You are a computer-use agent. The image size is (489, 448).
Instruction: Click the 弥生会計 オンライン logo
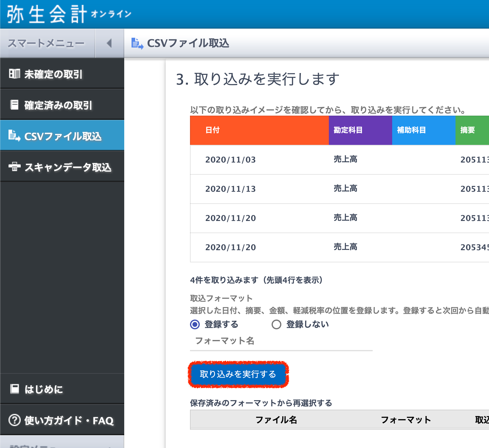[69, 14]
